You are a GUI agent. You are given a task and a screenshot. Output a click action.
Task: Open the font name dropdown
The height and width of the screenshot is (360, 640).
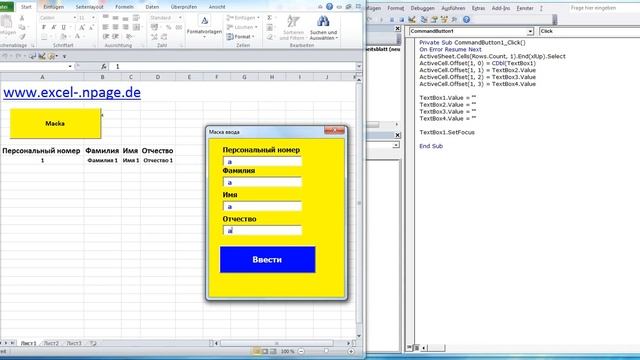(75, 18)
